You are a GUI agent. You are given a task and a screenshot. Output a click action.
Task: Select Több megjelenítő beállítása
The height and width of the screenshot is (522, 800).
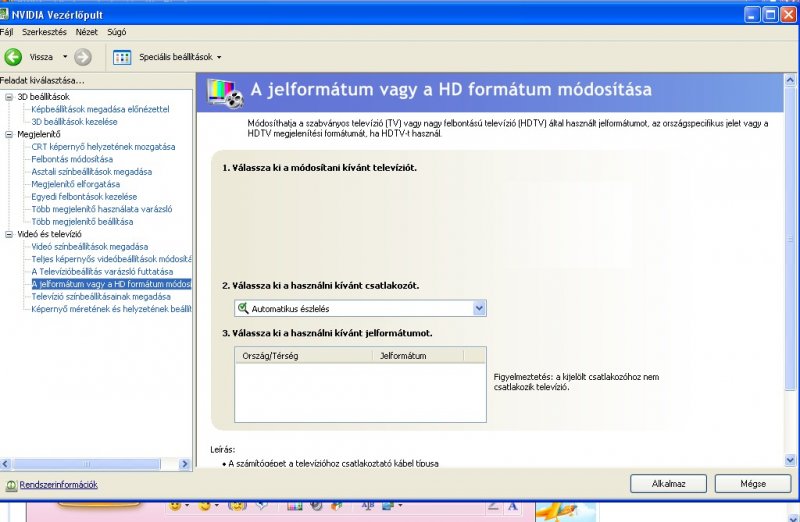pyautogui.click(x=82, y=221)
